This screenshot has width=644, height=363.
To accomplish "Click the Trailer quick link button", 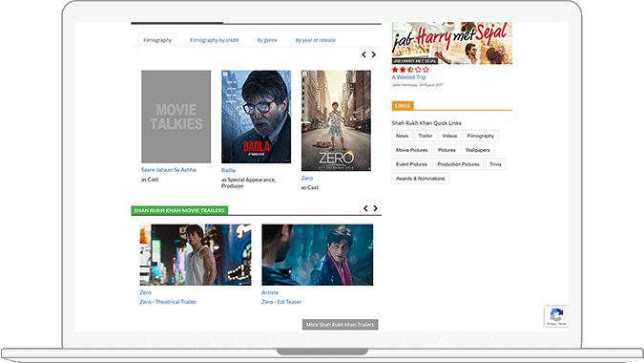I will point(426,136).
